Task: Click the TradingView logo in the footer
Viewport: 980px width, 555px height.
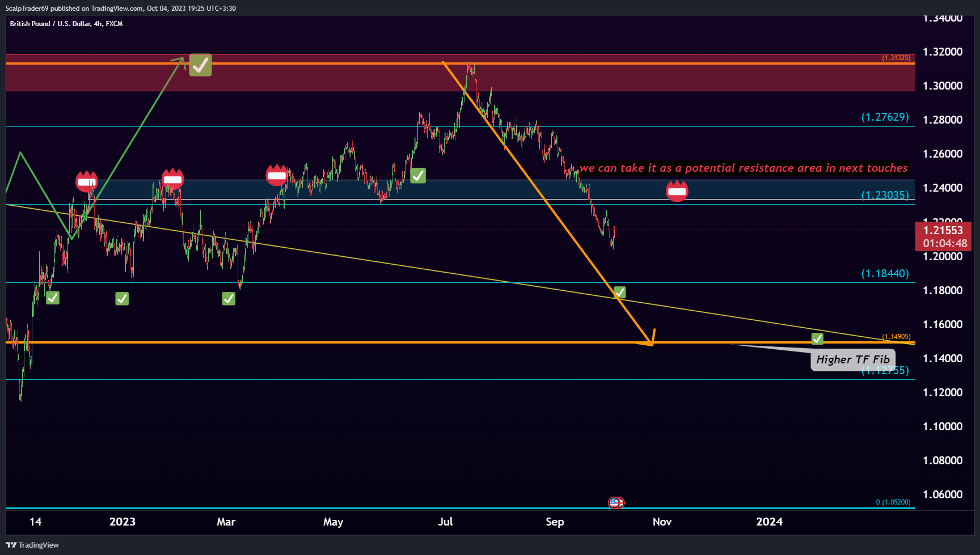Action: pos(32,545)
